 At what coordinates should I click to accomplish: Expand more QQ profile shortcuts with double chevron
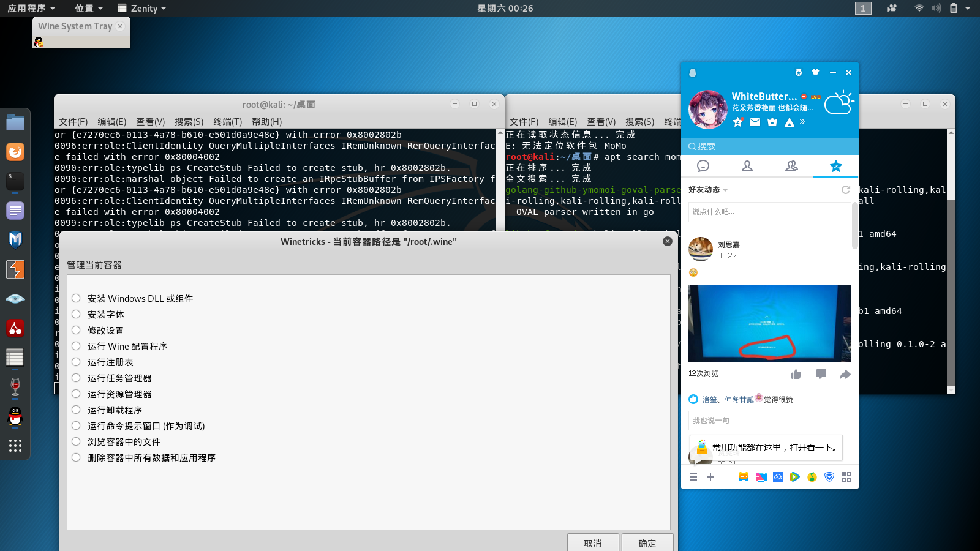pos(803,122)
